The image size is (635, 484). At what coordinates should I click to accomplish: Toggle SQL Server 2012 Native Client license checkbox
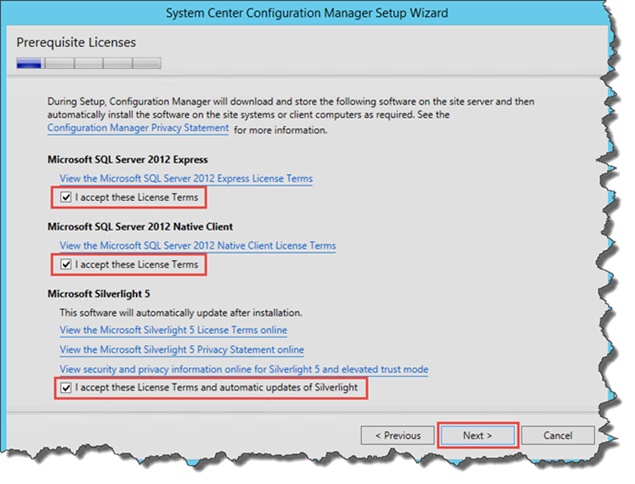click(x=66, y=264)
